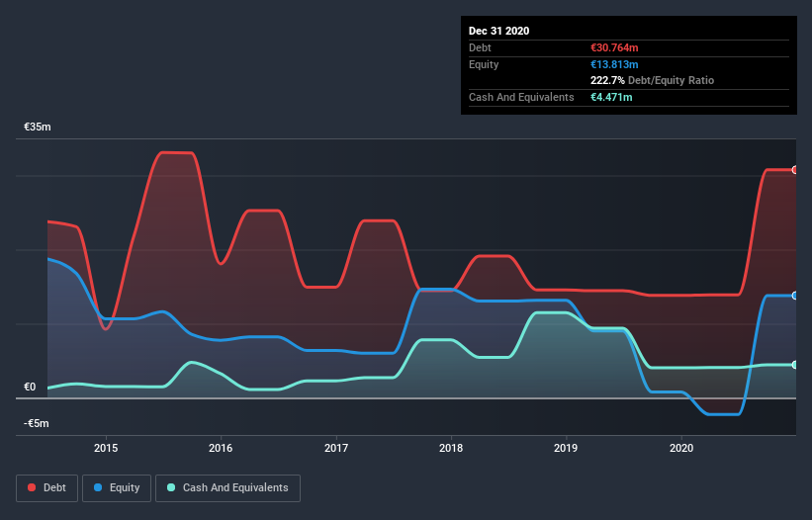Click the Equity label in tooltip

point(484,64)
